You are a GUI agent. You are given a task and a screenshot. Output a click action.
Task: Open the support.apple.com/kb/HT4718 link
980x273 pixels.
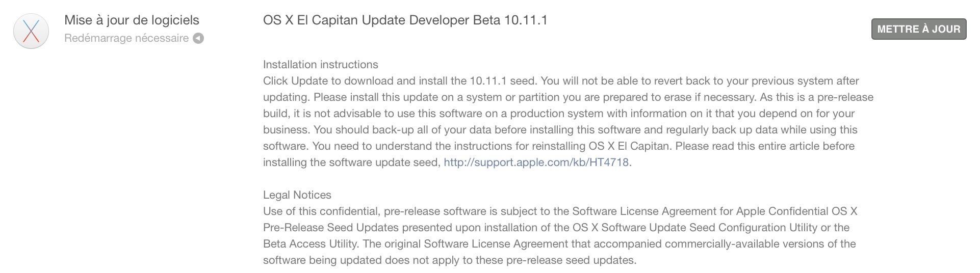pyautogui.click(x=536, y=162)
